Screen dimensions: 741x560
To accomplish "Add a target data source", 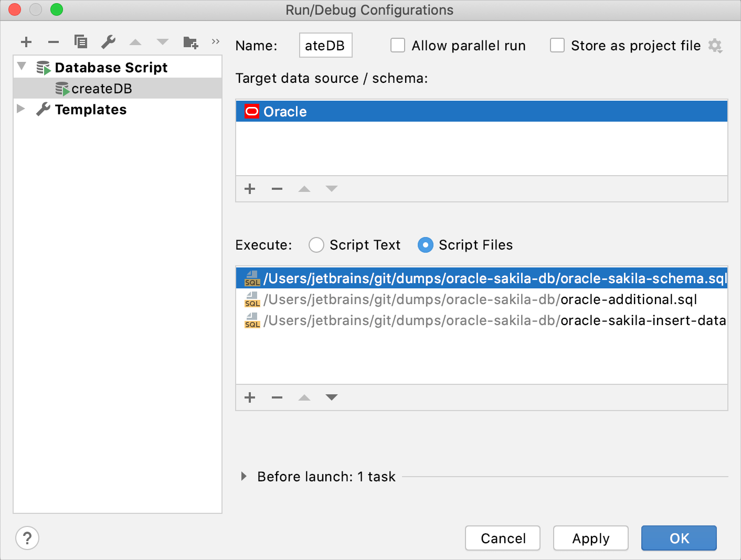I will click(250, 189).
